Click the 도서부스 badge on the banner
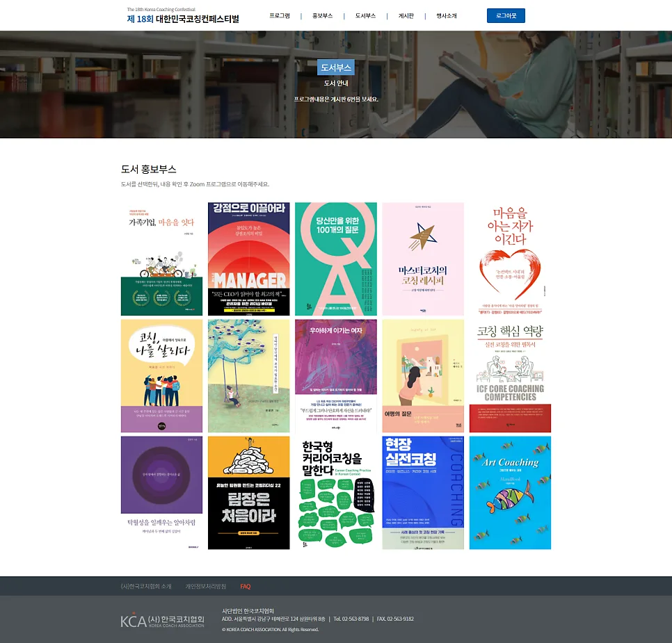This screenshot has width=672, height=643. [336, 67]
